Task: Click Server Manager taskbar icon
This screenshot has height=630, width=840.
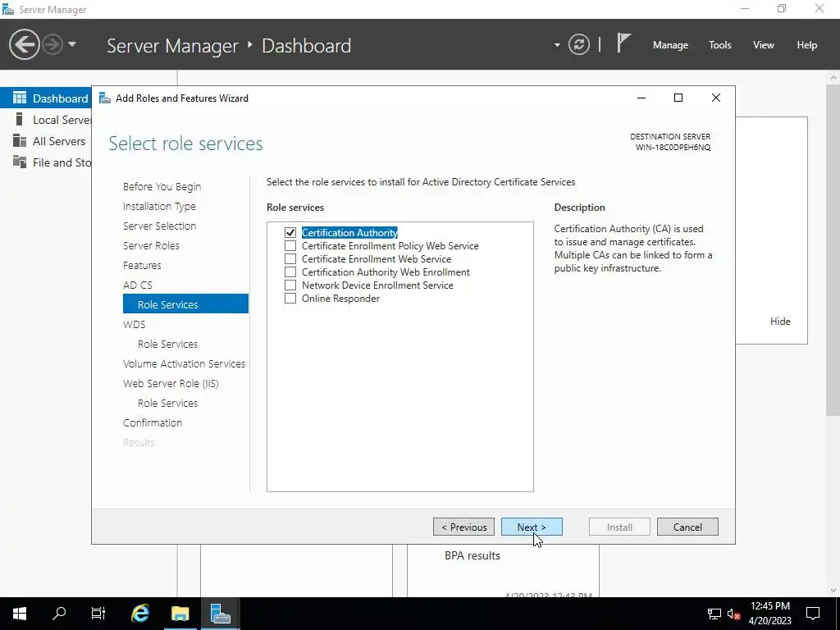Action: point(220,614)
